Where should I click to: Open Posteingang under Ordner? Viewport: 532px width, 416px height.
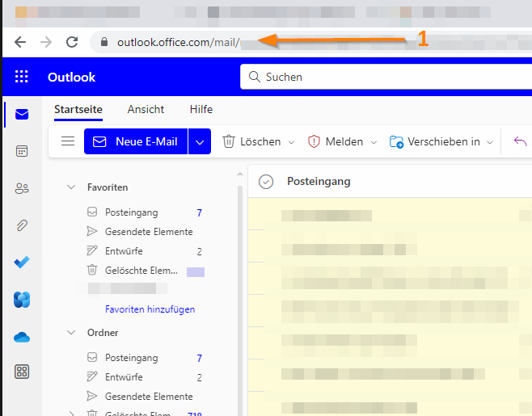tap(146, 358)
